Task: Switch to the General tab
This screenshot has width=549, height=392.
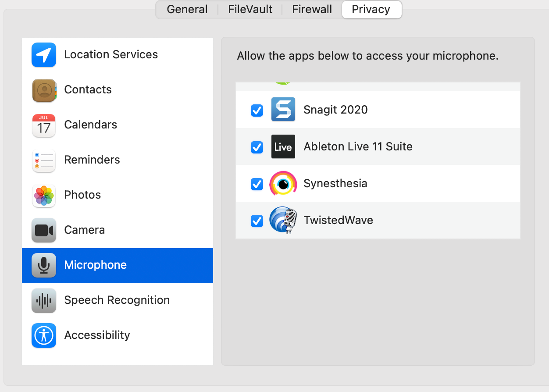Action: [x=187, y=10]
